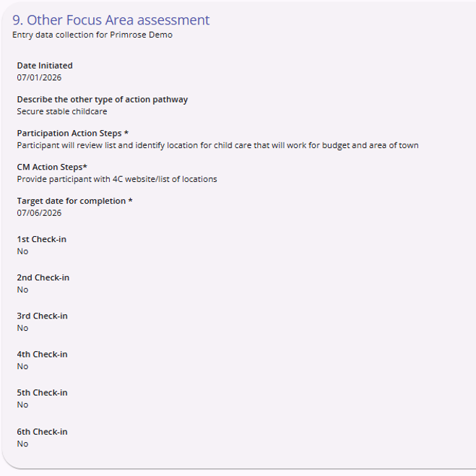476x476 pixels.
Task: Click the 1st Check-in label
Action: pos(42,239)
